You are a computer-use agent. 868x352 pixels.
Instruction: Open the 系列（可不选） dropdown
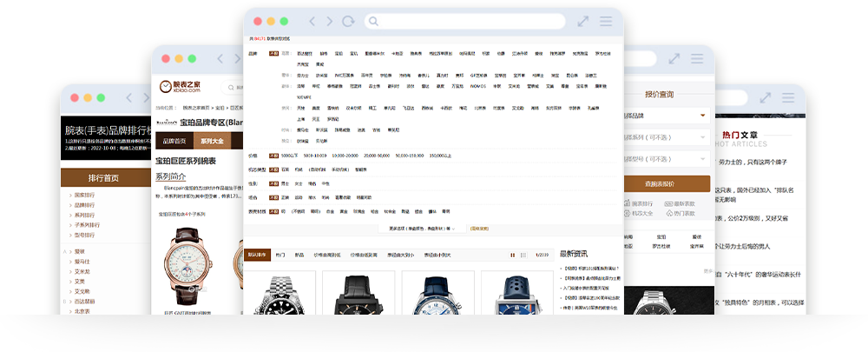pyautogui.click(x=667, y=137)
